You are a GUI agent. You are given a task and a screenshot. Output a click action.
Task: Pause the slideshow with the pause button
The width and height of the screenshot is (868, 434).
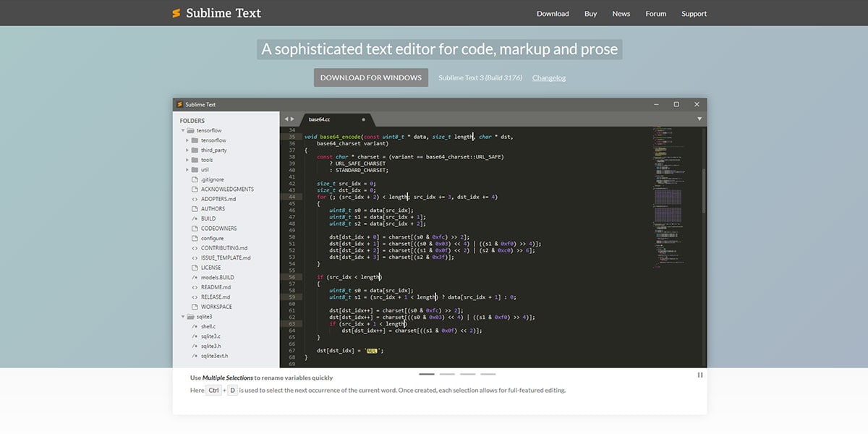point(699,375)
